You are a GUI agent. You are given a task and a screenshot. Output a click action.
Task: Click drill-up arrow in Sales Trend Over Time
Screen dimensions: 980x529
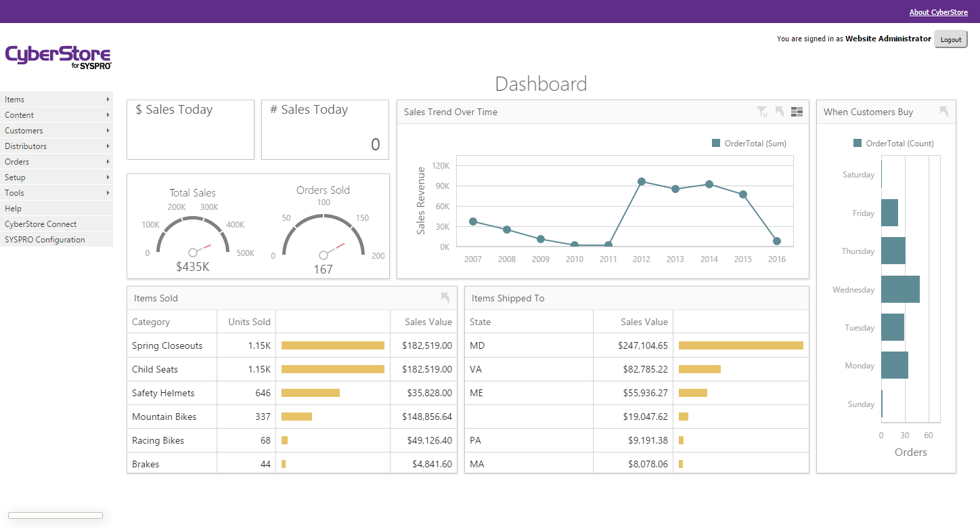pyautogui.click(x=780, y=112)
